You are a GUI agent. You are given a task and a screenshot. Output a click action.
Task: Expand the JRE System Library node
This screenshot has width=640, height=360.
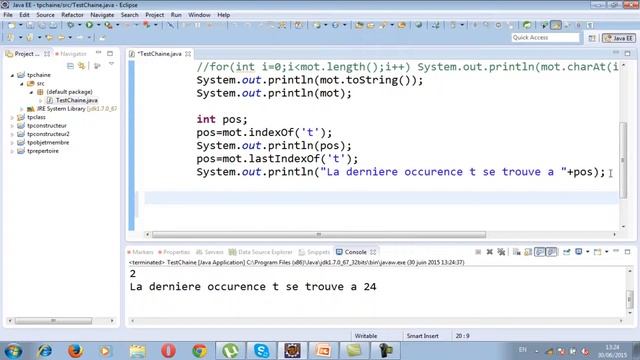click(x=22, y=109)
